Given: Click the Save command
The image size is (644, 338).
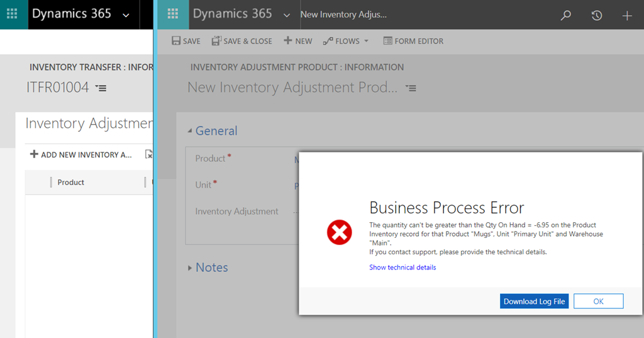Looking at the screenshot, I should click(x=186, y=41).
